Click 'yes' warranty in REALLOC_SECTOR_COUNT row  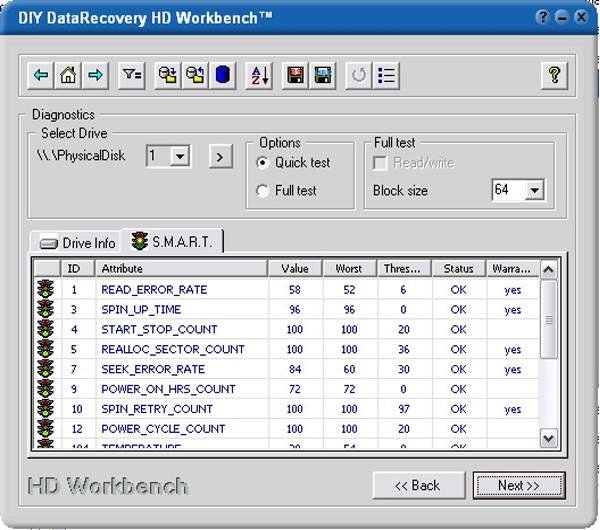click(513, 350)
